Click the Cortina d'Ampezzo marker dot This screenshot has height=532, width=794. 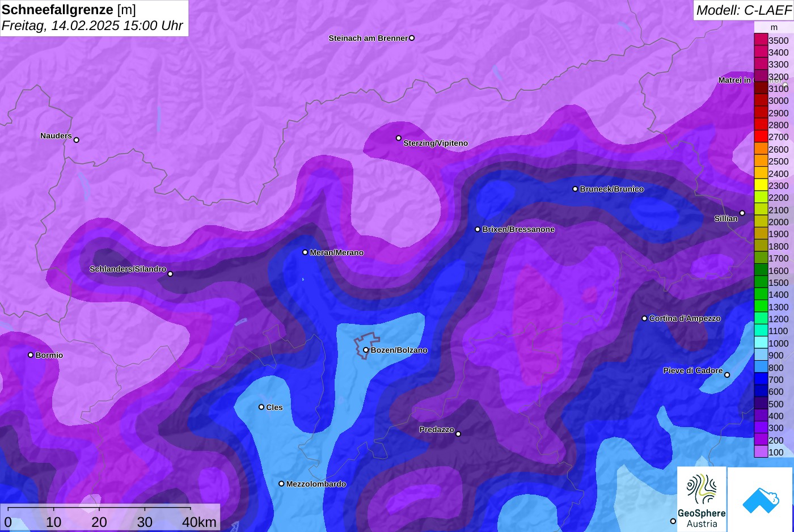tap(644, 318)
